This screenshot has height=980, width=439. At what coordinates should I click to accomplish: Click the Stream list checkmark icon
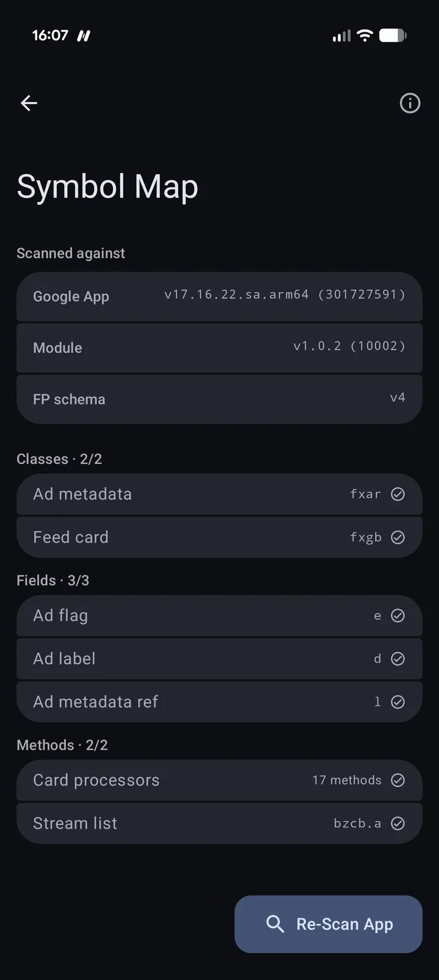398,823
